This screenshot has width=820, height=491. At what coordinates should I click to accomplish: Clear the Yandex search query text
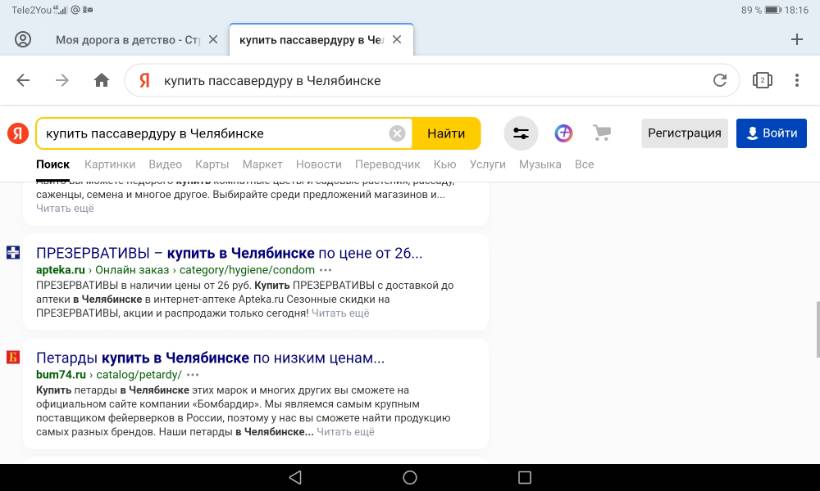(x=397, y=133)
